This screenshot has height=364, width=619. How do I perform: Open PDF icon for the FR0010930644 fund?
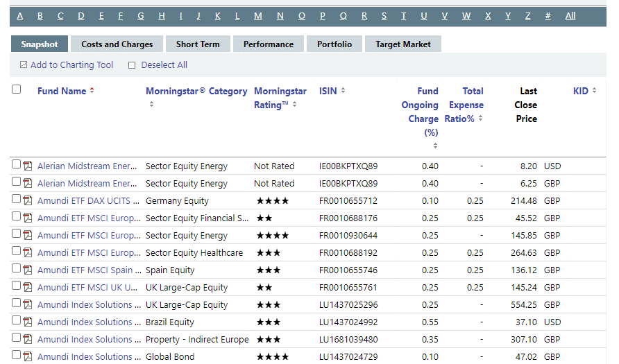[28, 235]
